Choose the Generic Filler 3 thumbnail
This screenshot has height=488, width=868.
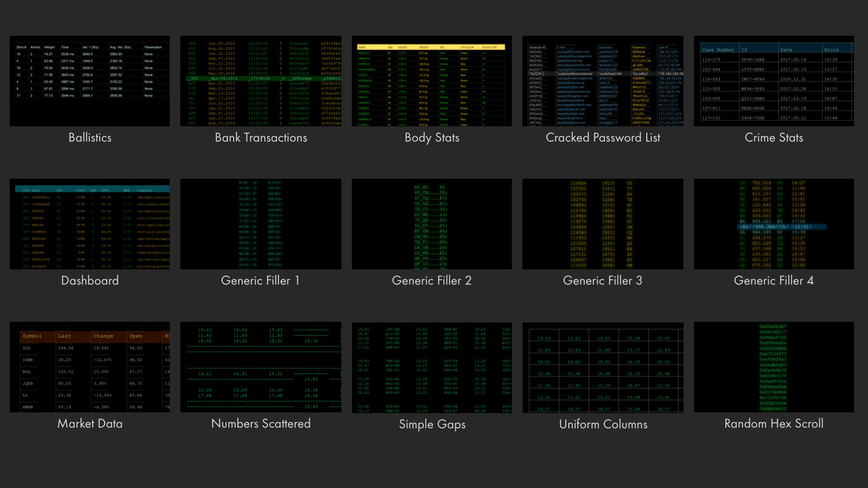click(603, 224)
